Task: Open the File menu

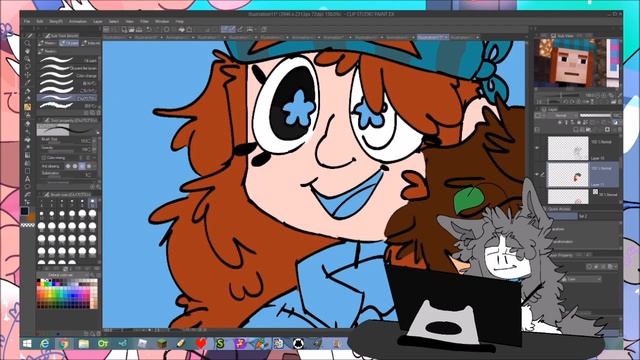Action: pos(27,21)
